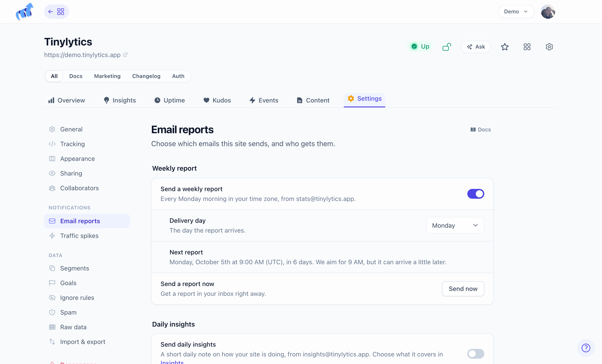Screen dimensions: 602x364
Task: Star this site as favorite
Action: (505, 47)
